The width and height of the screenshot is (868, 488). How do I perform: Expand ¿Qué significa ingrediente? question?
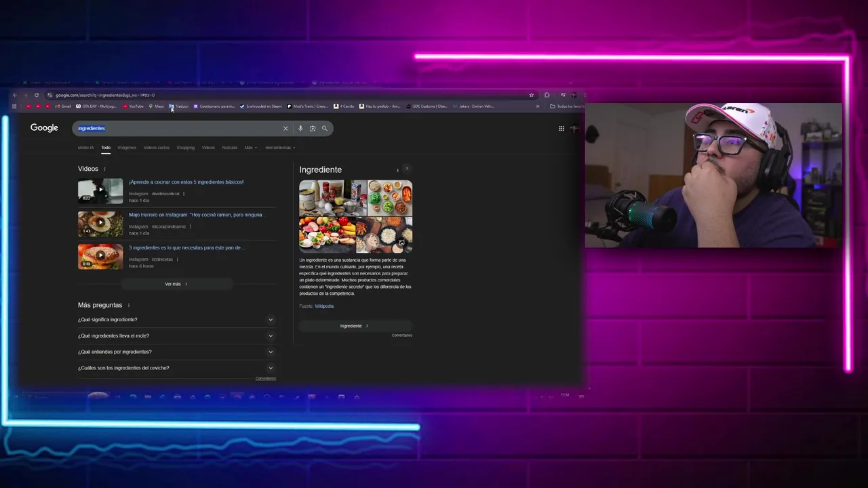tap(176, 320)
